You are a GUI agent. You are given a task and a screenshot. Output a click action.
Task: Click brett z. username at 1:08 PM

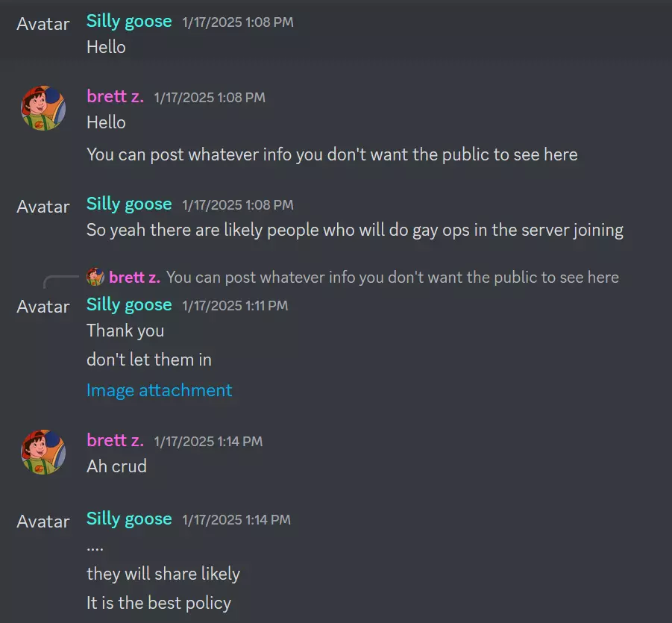(x=116, y=96)
